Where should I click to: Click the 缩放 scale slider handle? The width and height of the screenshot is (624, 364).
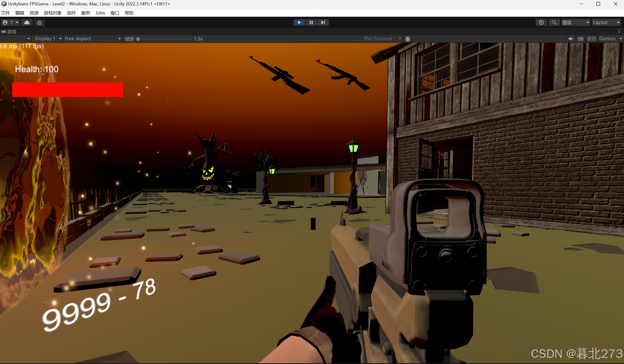[138, 39]
